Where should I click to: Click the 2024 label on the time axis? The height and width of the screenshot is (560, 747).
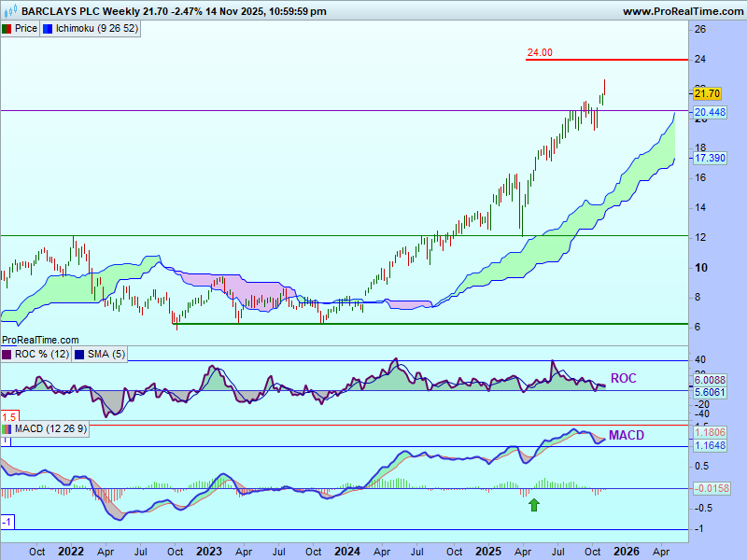pos(347,551)
